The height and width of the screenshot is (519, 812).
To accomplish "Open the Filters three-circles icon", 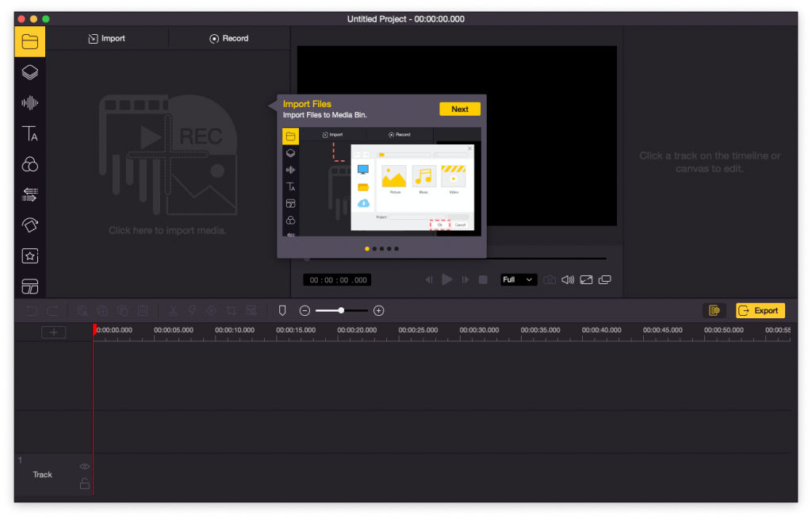I will [x=30, y=163].
